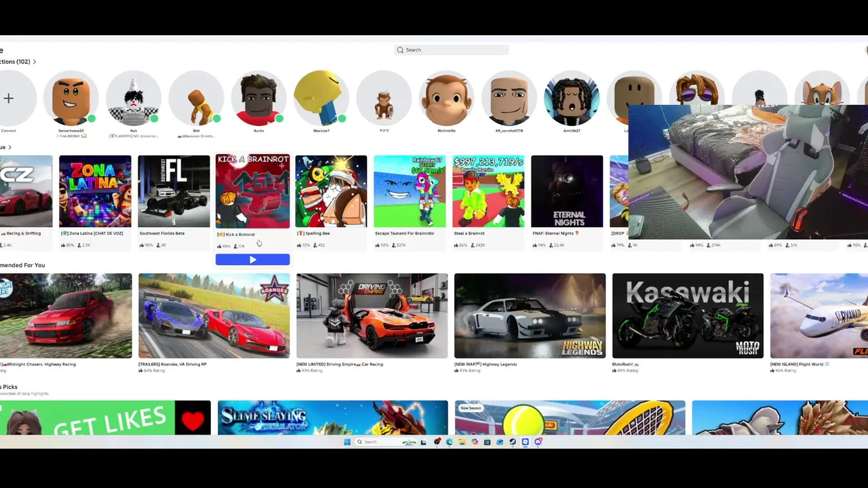This screenshot has height=488, width=868.
Task: Open Microsoft Store from taskbar
Action: [x=487, y=442]
